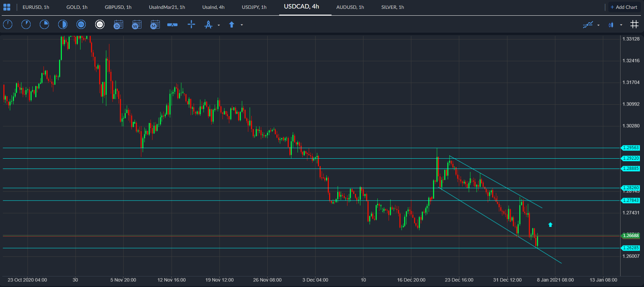Viewport: 644px width, 287px height.
Task: Click the cyan up arrow on chart
Action: click(550, 225)
